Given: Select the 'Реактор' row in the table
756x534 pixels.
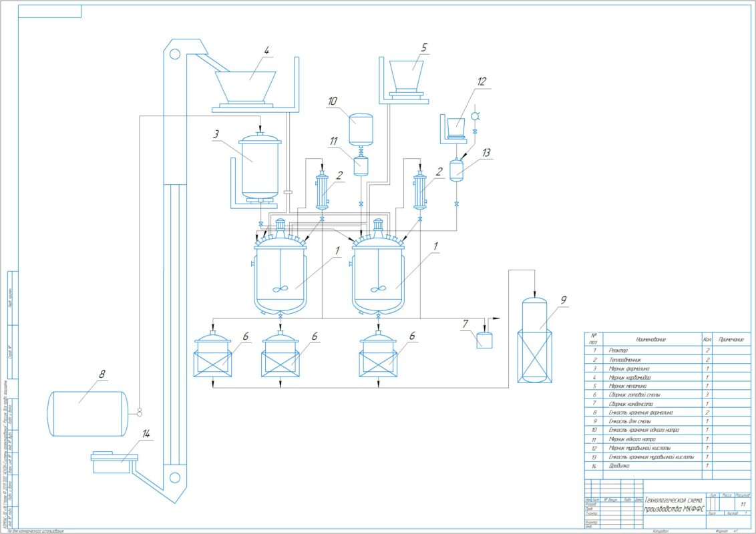Looking at the screenshot, I should tap(668, 350).
